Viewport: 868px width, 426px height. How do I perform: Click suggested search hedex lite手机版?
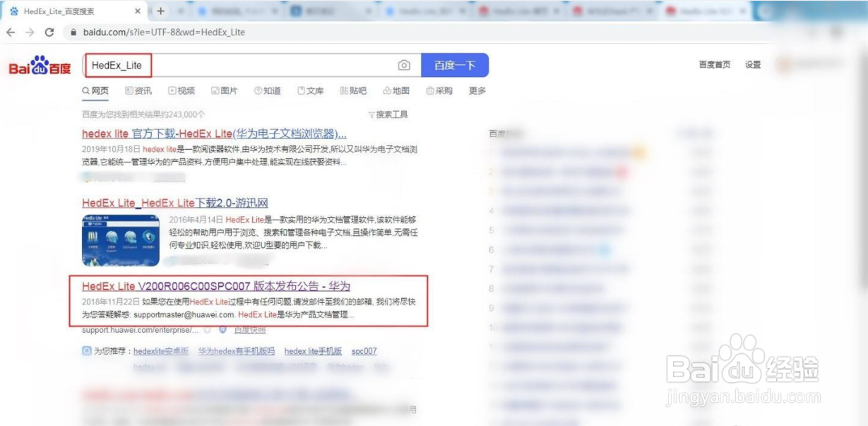313,351
